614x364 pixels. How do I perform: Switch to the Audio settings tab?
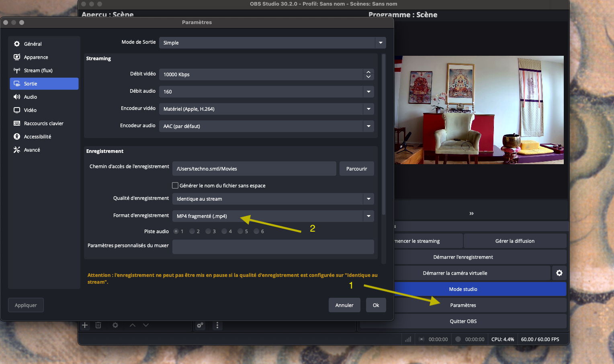coord(31,97)
